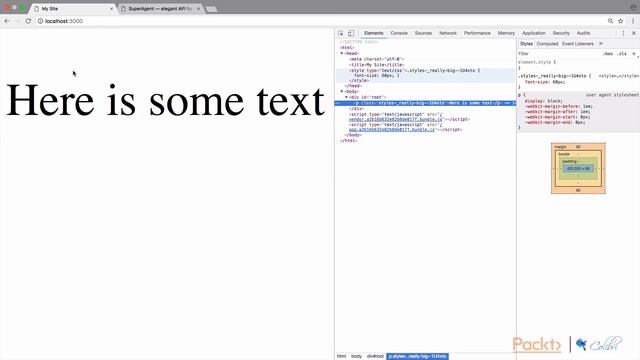
Task: Switch to the SuperAgent browser tab
Action: pos(160,9)
